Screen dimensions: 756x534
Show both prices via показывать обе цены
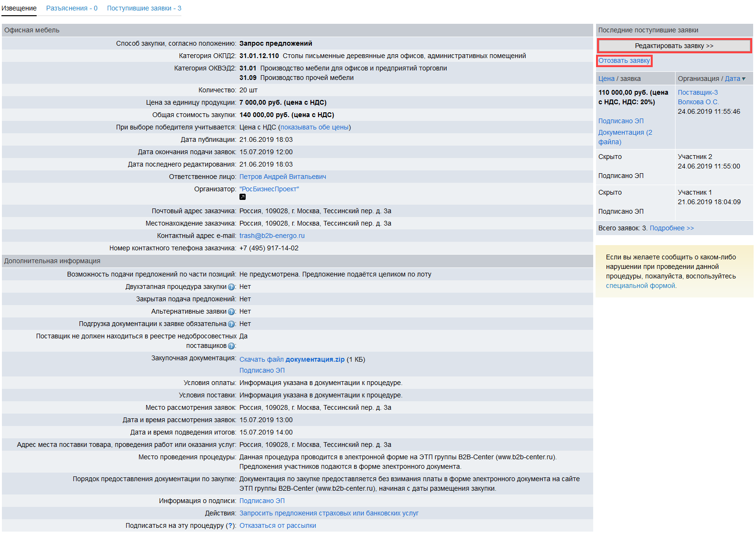[x=314, y=128]
